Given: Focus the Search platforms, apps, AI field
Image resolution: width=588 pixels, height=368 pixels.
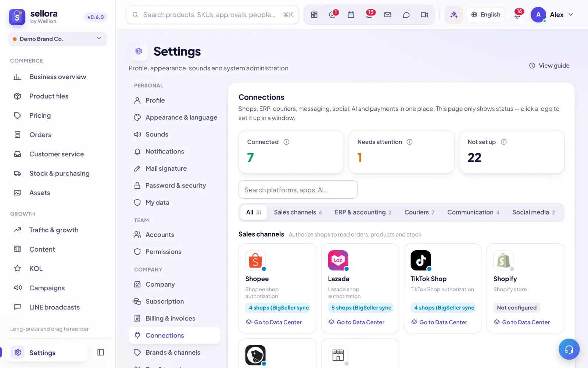Looking at the screenshot, I should (x=298, y=190).
